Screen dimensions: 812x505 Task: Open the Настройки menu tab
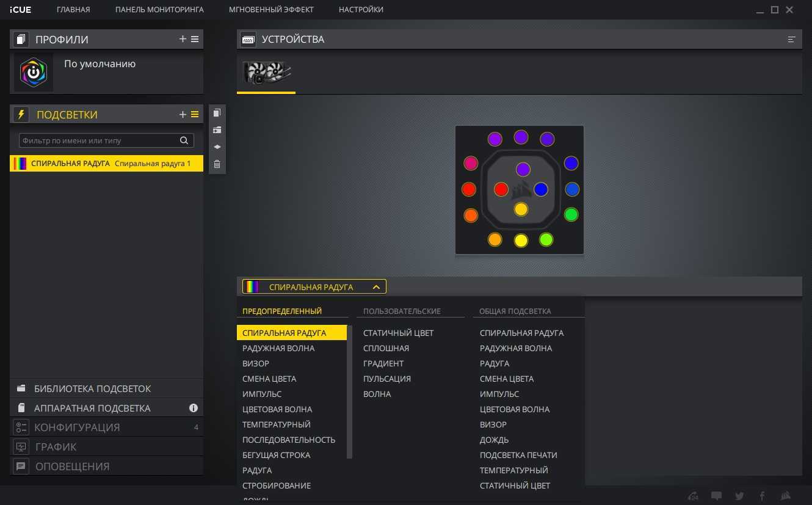[361, 10]
